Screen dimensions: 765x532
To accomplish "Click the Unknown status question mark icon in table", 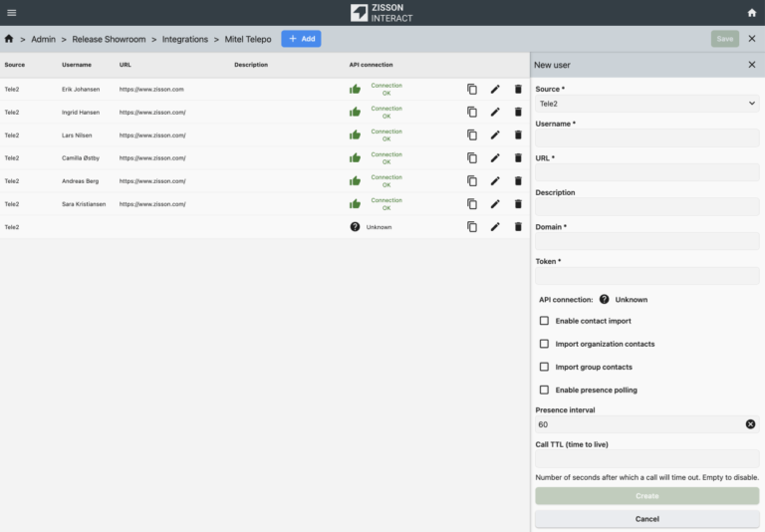I will [355, 227].
